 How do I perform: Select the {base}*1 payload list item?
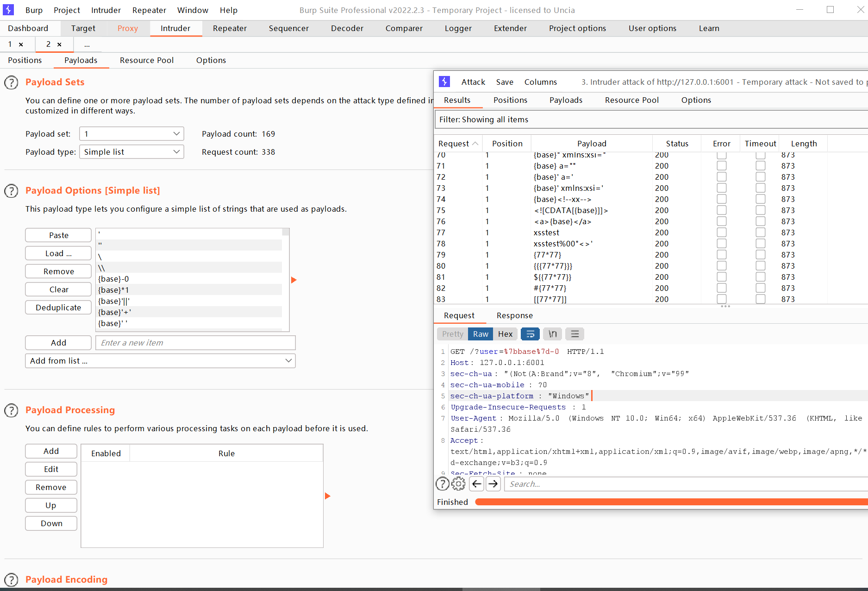(x=190, y=290)
